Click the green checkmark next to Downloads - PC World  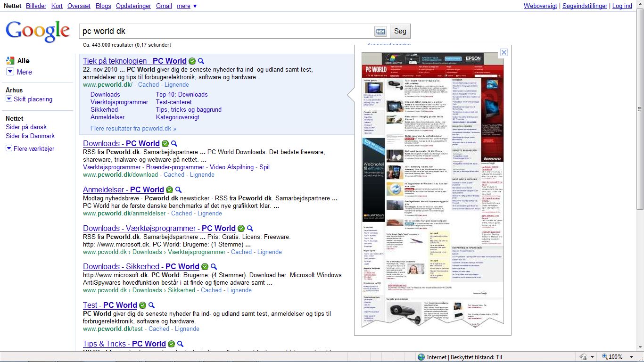coord(165,144)
